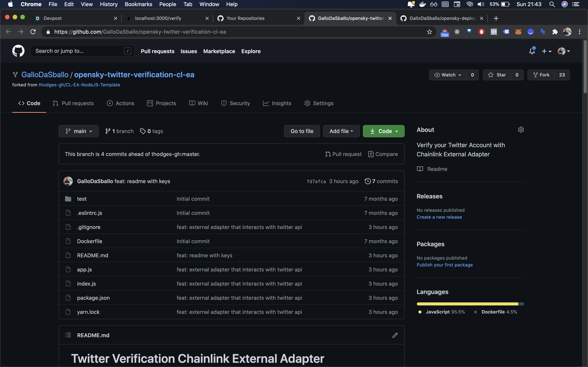The image size is (588, 367).
Task: Edit README.md with pencil icon
Action: coord(395,335)
